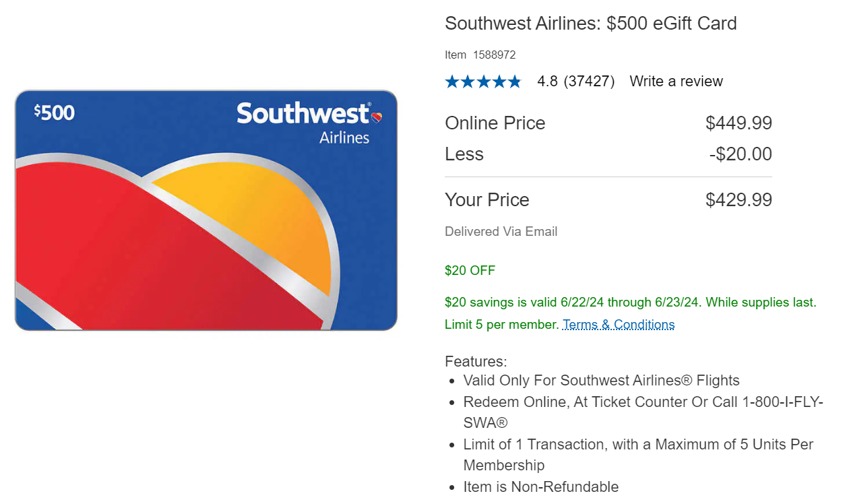Click the item number 1588972
Screen dimensions: 843x504
pos(494,55)
